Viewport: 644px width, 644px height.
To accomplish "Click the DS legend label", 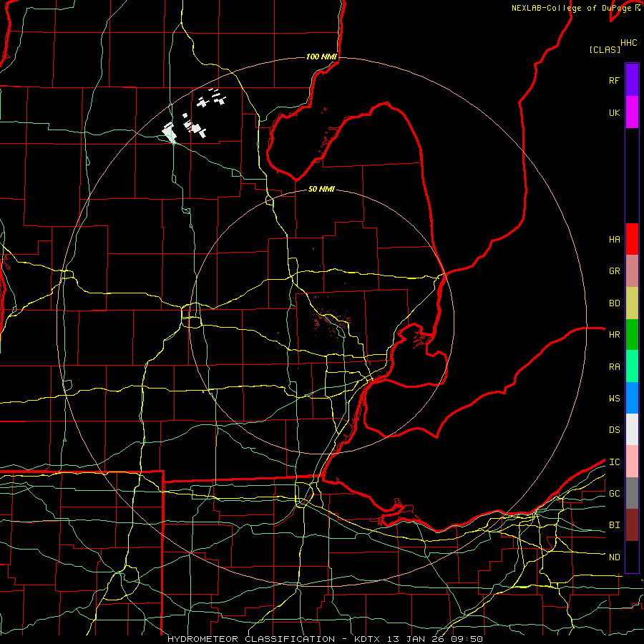I will tap(614, 429).
